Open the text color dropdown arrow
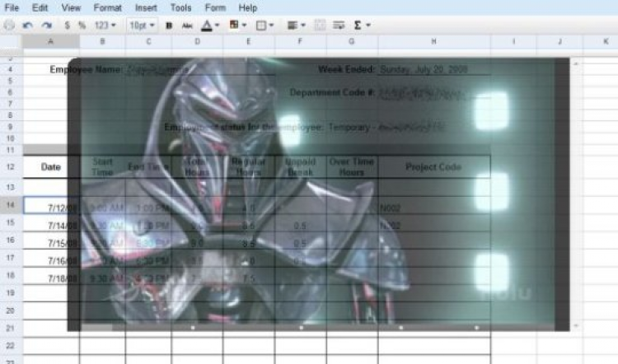Image resolution: width=618 pixels, height=364 pixels. [x=218, y=26]
